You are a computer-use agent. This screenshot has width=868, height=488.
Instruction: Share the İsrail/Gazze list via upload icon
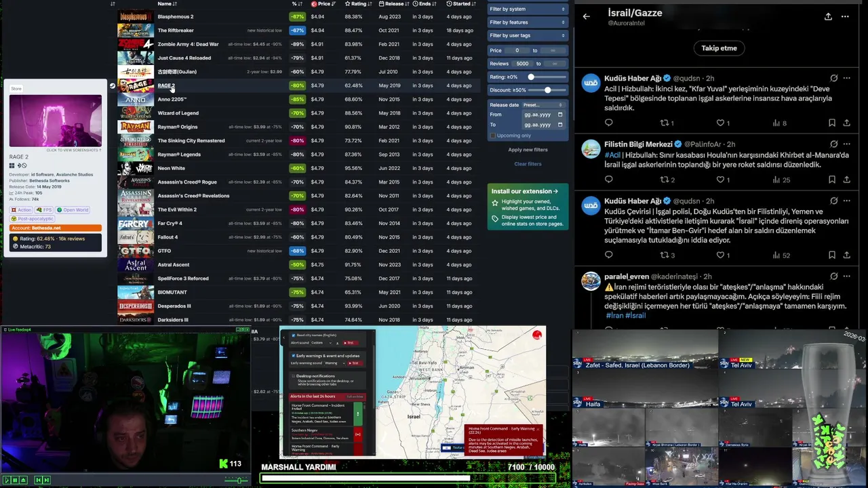coord(828,16)
